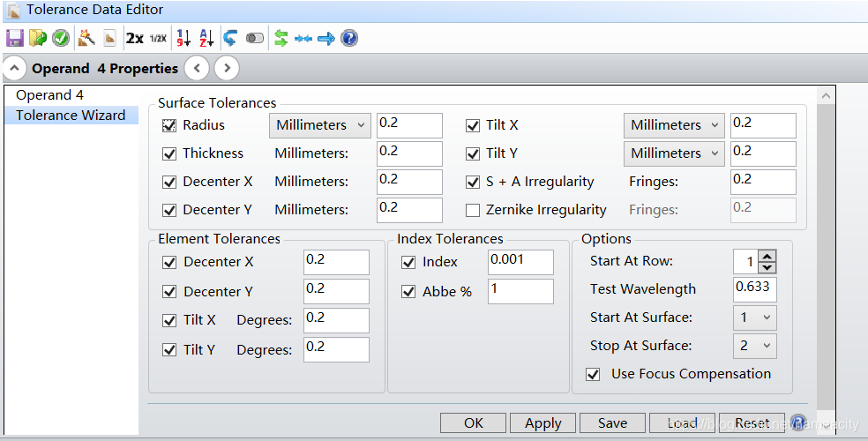868x441 pixels.
Task: Toggle element Decenter Y checkbox
Action: pos(169,292)
